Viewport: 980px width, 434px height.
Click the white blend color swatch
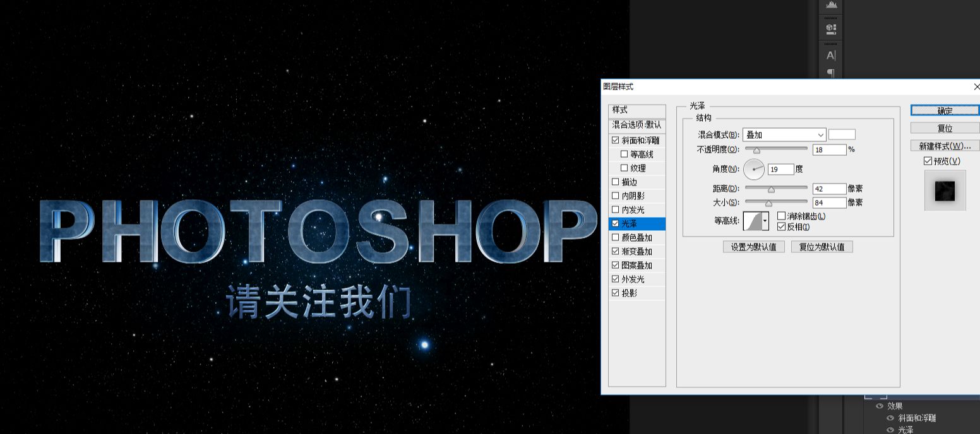click(842, 134)
